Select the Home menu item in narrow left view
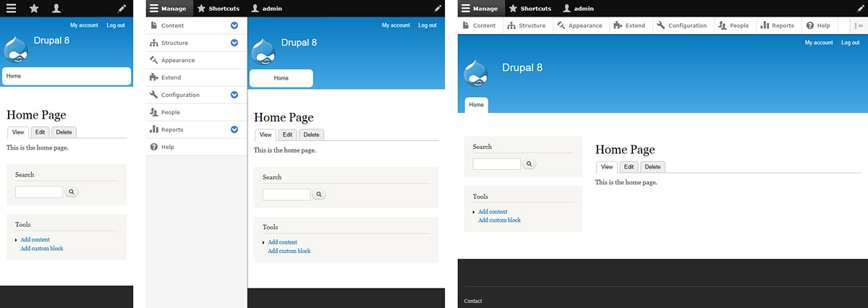 tap(67, 76)
